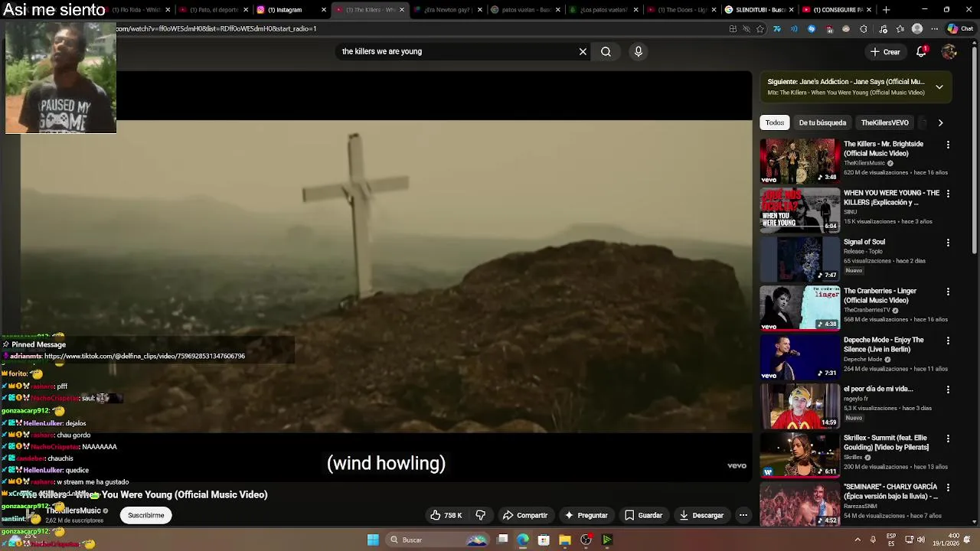Close the Instagram browser tab
This screenshot has height=551, width=980.
point(324,10)
